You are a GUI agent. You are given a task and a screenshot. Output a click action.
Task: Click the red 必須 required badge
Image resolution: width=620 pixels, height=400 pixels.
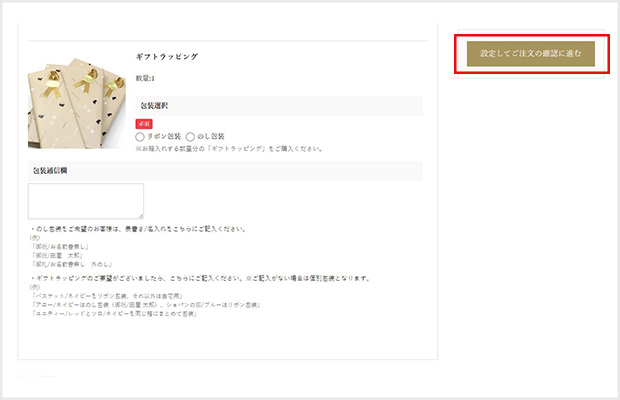tap(144, 124)
